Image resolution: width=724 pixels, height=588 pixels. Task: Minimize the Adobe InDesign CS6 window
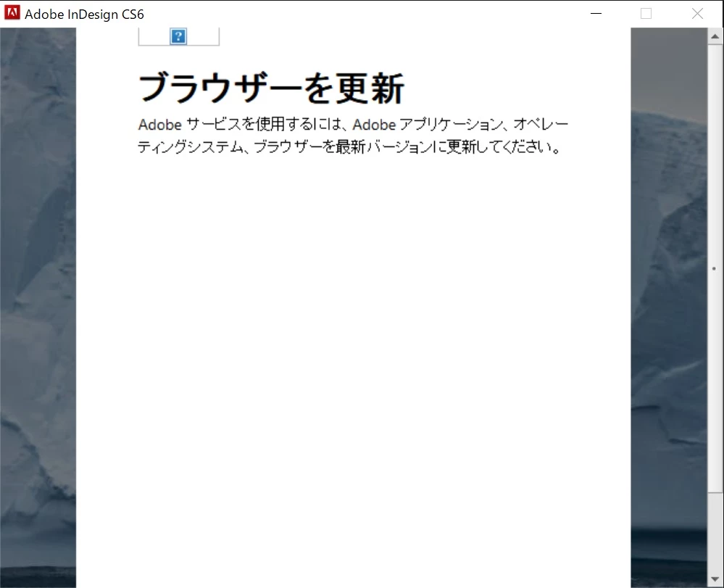click(x=596, y=13)
